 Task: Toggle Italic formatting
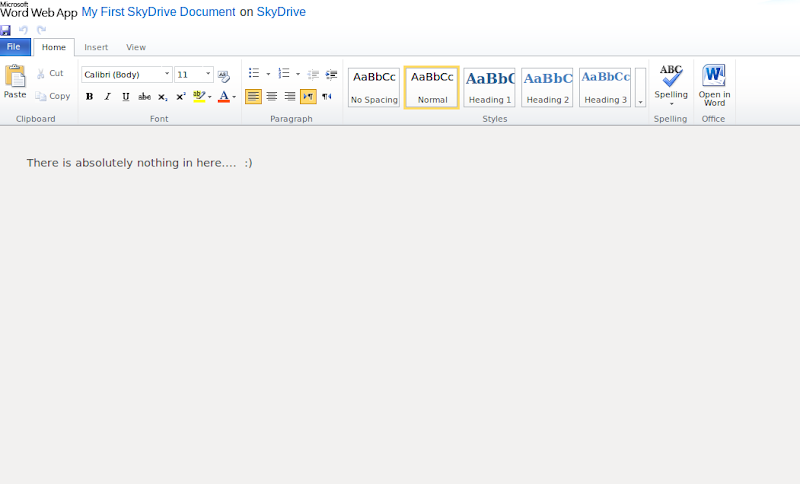click(108, 96)
